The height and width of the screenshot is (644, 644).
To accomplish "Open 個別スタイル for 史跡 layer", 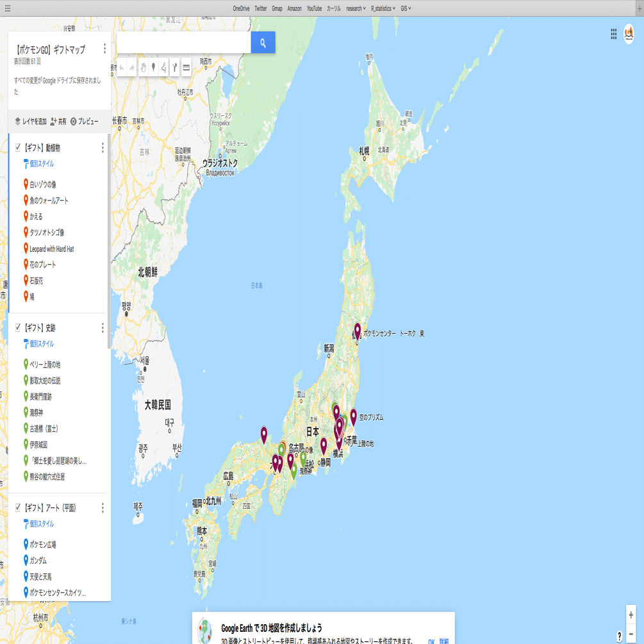I will 38,343.
